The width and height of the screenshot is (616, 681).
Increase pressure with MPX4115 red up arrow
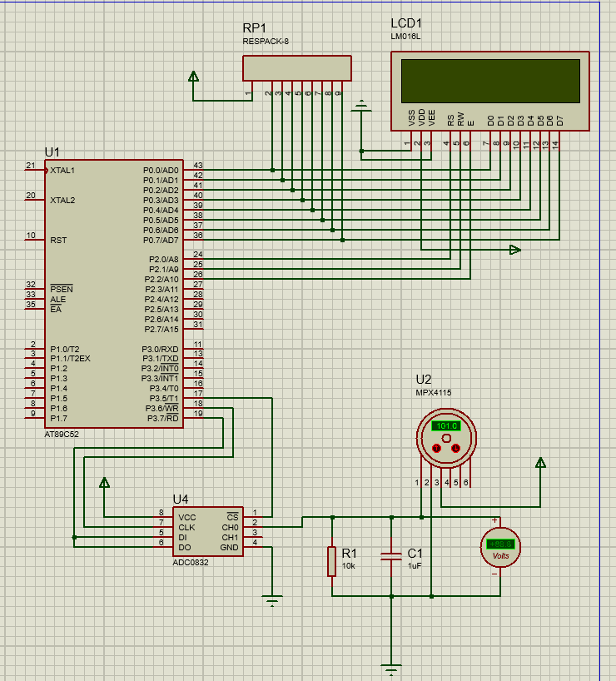pyautogui.click(x=436, y=448)
